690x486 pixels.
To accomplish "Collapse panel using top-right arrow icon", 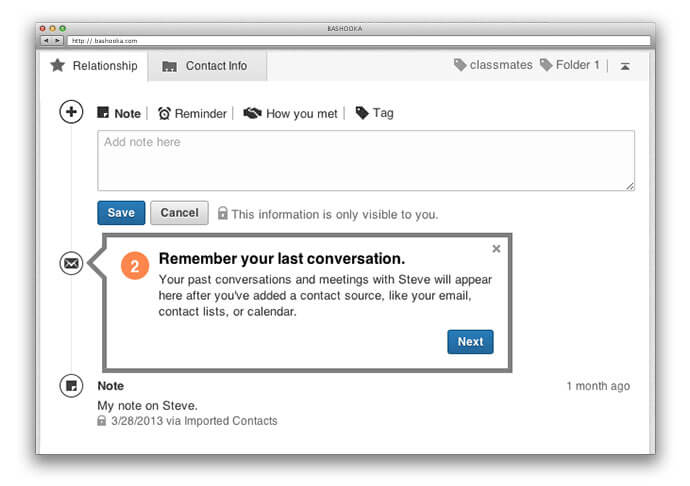I will [x=625, y=66].
